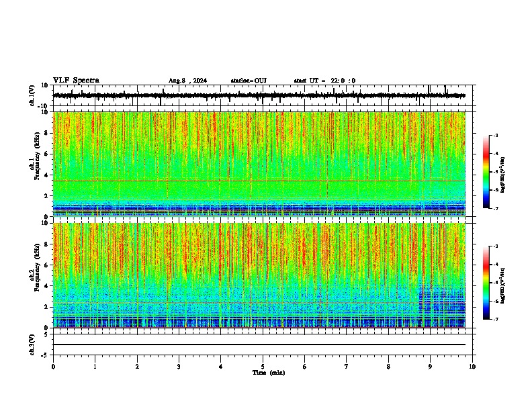The height and width of the screenshot is (411, 532).
Task: Click the "6" minute tick on time axis
Action: pos(305,367)
